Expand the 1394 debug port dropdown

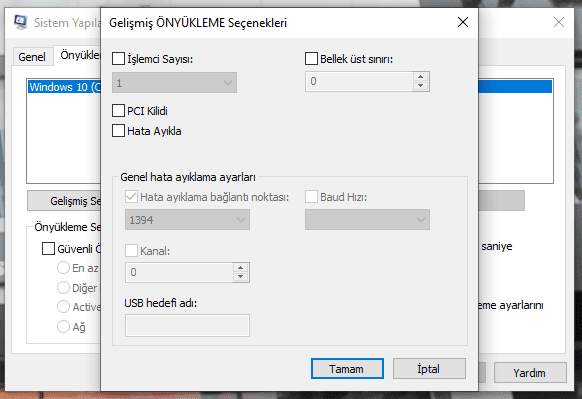[x=187, y=220]
